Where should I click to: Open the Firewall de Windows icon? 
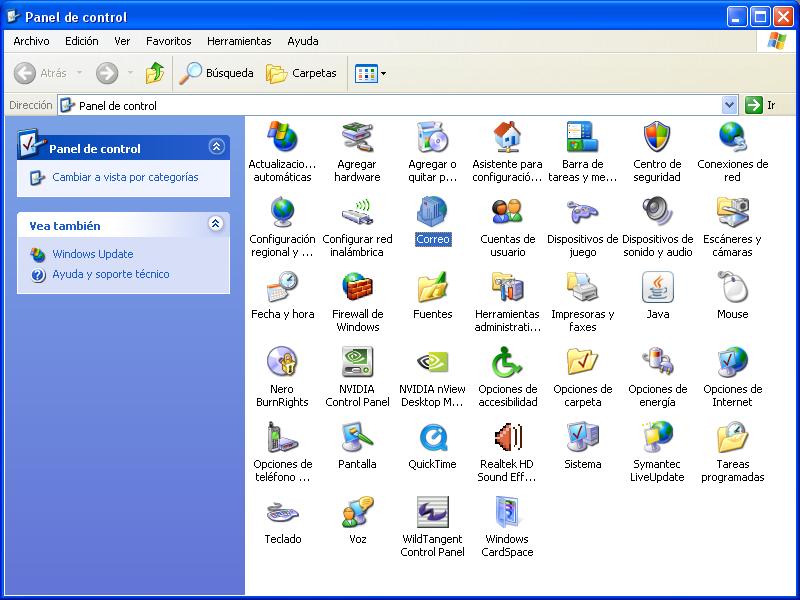coord(357,288)
